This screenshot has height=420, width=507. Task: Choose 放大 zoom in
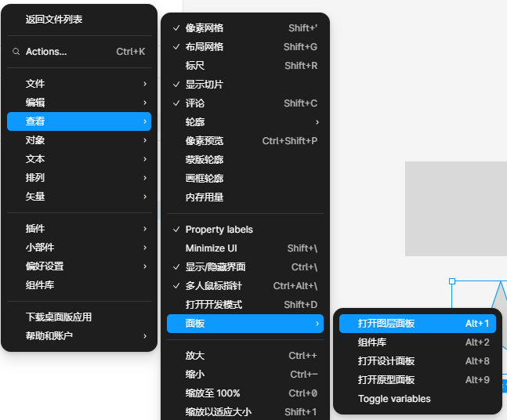tap(245, 356)
